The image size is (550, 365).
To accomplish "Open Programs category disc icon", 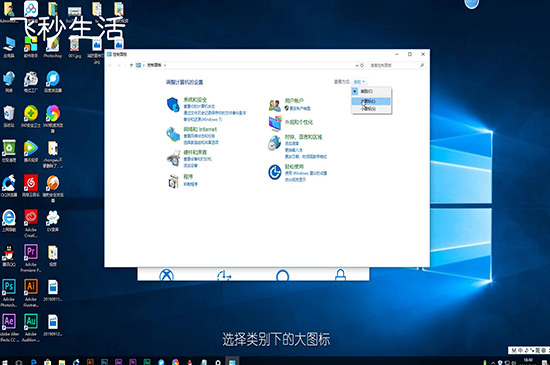I will click(173, 181).
